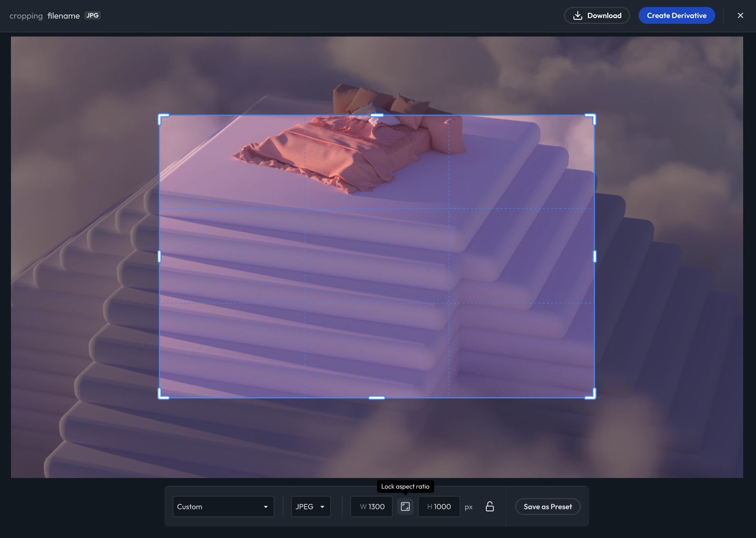Click the width field showing 1300

click(371, 507)
